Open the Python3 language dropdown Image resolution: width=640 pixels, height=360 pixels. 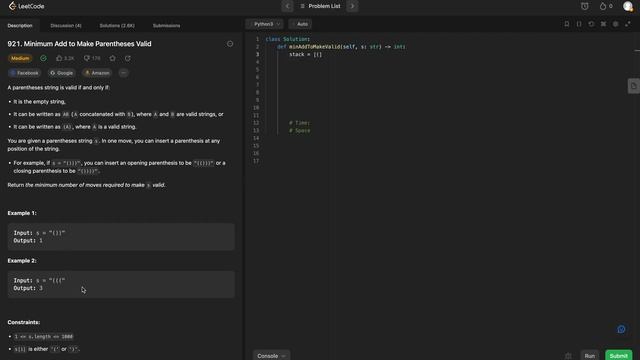pyautogui.click(x=264, y=24)
